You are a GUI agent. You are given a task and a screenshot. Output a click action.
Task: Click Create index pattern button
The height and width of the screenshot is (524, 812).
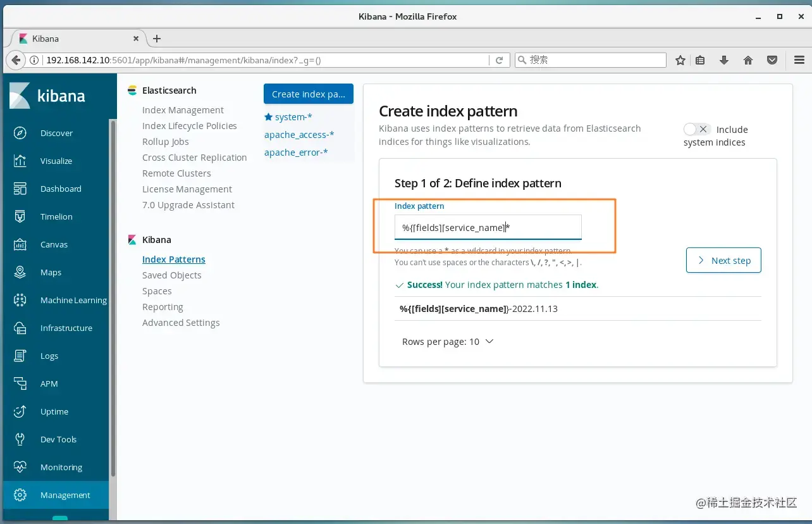click(309, 94)
